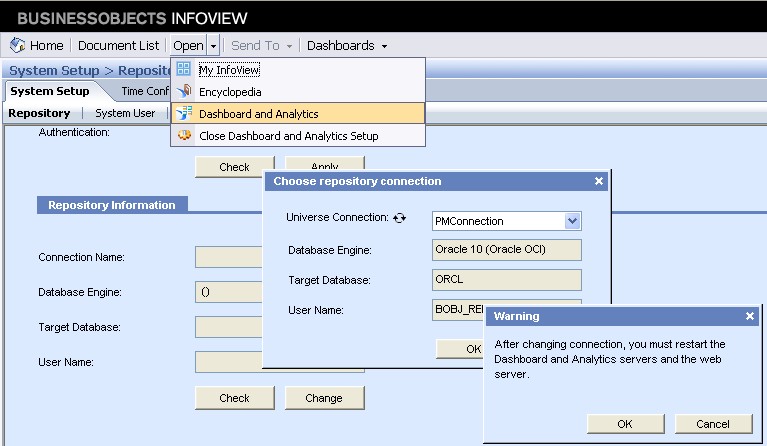Click Close Dashboard and Analytics Setup icon
Image resolution: width=767 pixels, height=446 pixels.
pos(184,136)
